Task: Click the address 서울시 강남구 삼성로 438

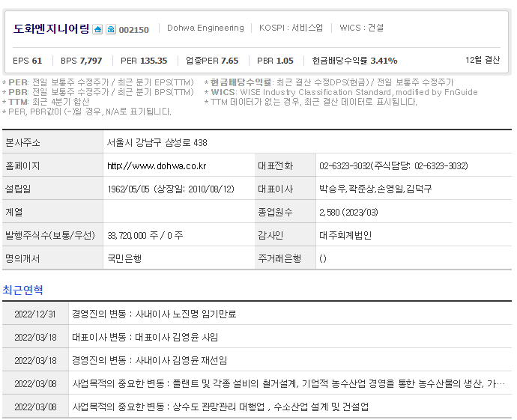Action: [x=157, y=143]
